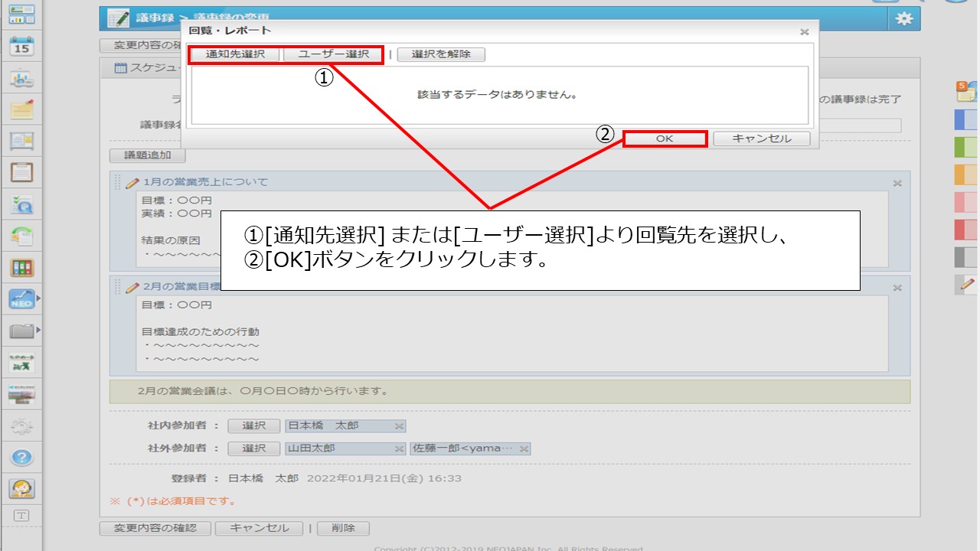Click the settings gear in header bar
The image size is (980, 551).
coord(904,19)
